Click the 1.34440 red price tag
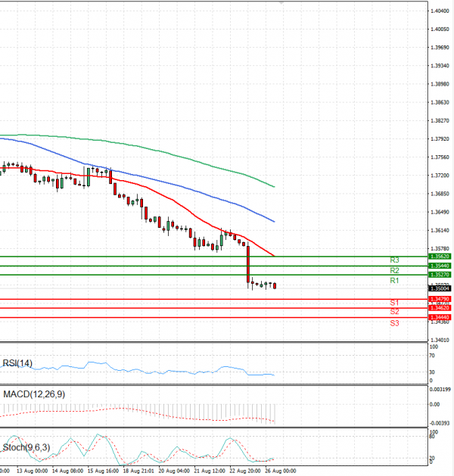 (x=440, y=317)
